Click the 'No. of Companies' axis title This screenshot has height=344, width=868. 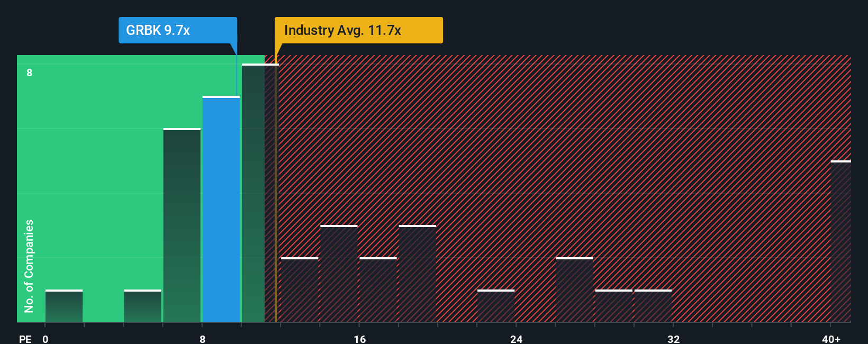click(x=29, y=266)
